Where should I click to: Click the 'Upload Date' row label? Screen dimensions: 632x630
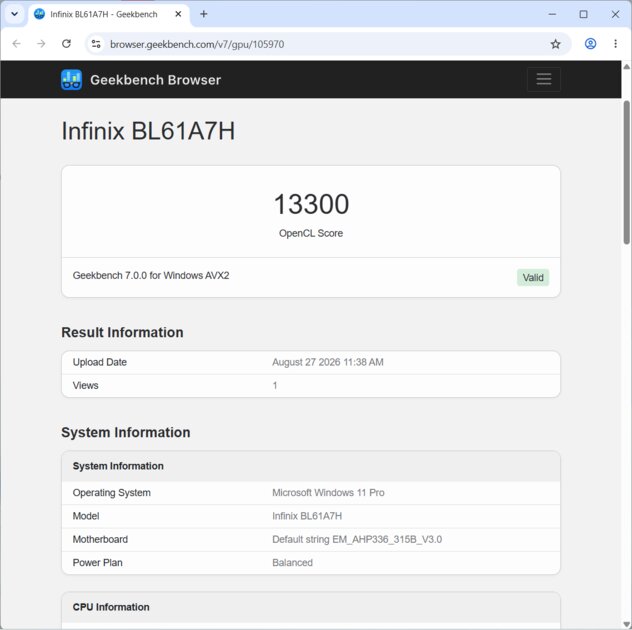[100, 362]
